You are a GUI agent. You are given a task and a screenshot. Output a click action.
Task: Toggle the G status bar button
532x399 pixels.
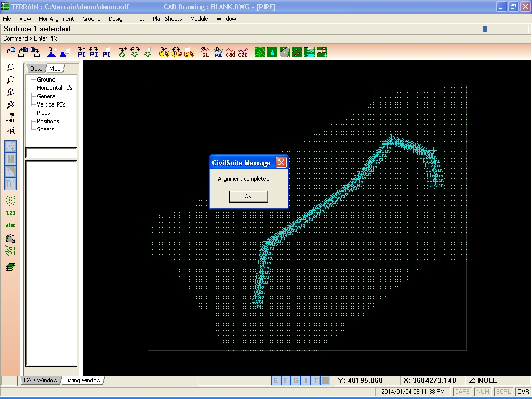(x=296, y=380)
